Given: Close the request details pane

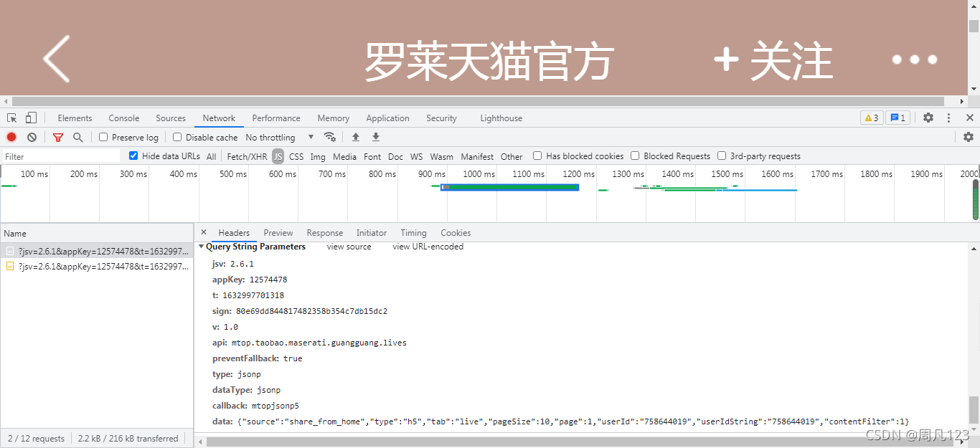Looking at the screenshot, I should [204, 232].
